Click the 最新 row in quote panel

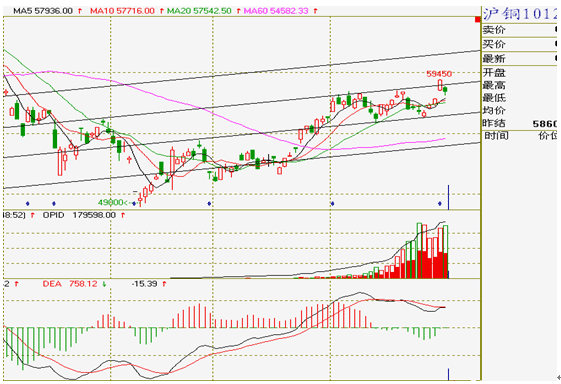click(520, 58)
